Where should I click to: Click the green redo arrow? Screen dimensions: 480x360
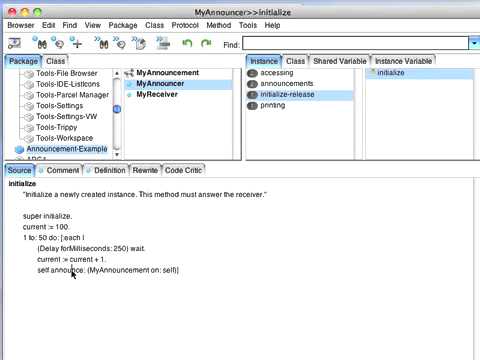[x=206, y=43]
